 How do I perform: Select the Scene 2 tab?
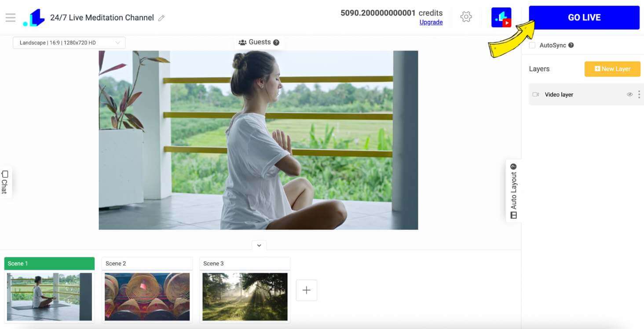147,264
